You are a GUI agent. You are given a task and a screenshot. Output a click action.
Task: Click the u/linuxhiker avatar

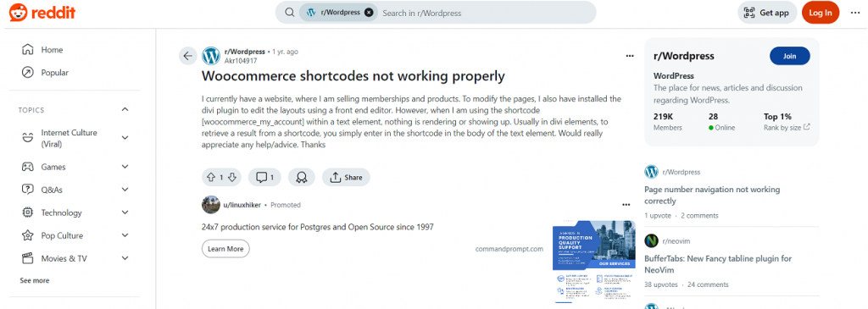(x=211, y=205)
